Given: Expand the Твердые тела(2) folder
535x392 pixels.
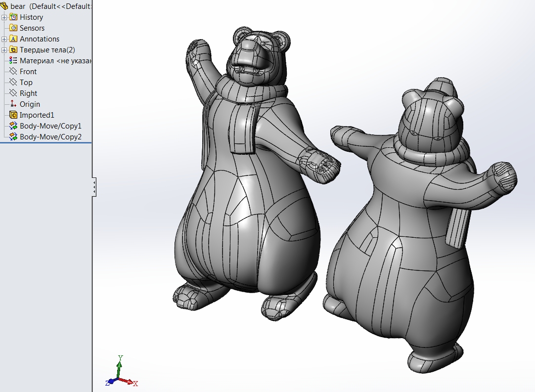Looking at the screenshot, I should point(4,49).
